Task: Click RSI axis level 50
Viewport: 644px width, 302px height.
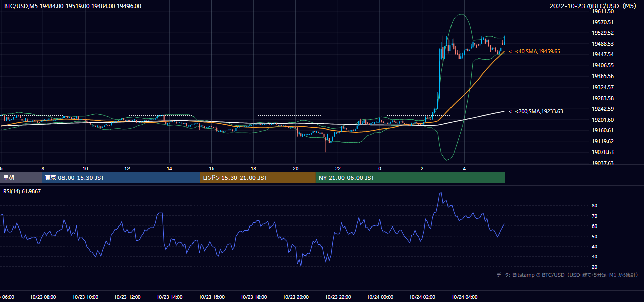Action: coord(594,236)
